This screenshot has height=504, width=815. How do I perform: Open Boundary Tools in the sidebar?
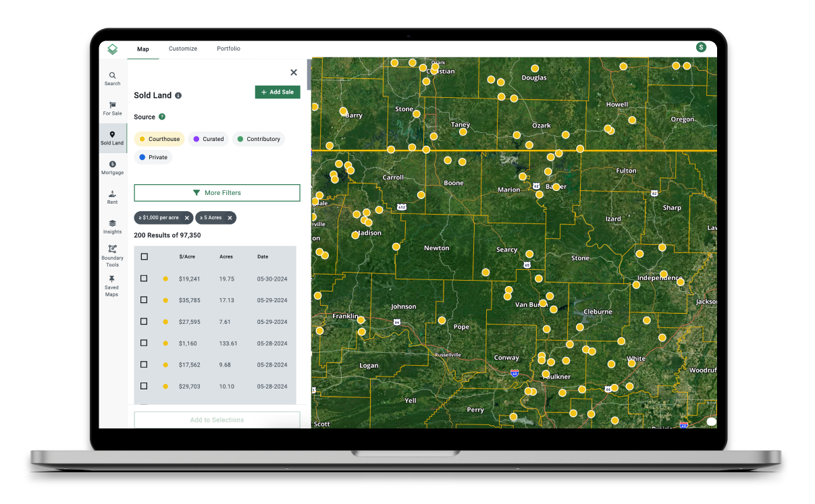[x=112, y=256]
